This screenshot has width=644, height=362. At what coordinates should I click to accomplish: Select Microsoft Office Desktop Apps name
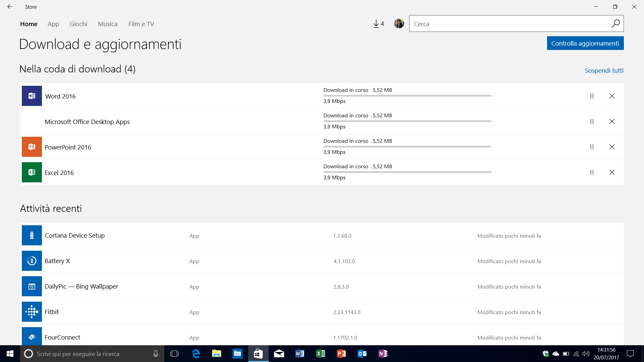[x=87, y=122]
